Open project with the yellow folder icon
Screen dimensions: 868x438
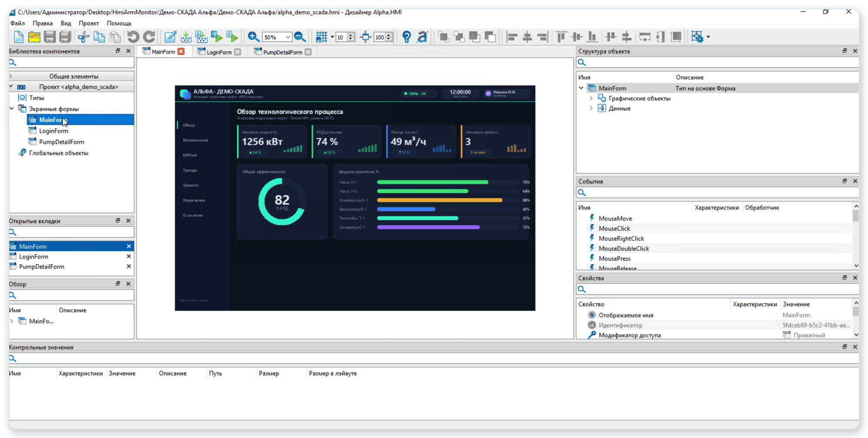pos(34,37)
